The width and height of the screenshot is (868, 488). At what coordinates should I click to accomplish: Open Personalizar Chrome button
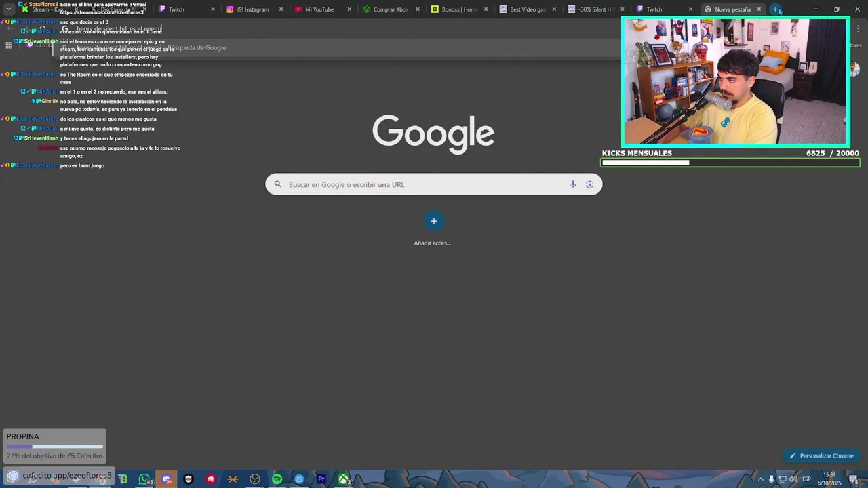pos(821,455)
